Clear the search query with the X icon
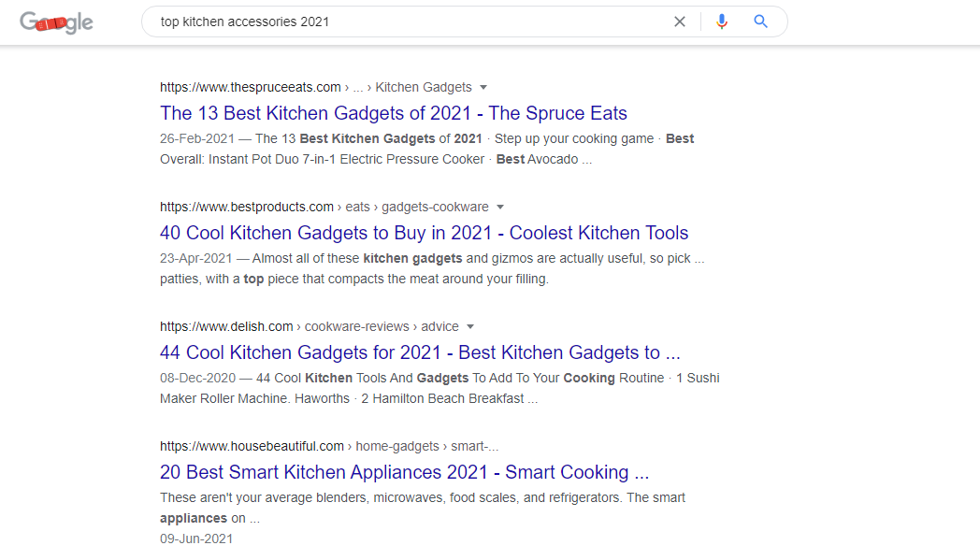This screenshot has width=980, height=560. click(x=680, y=22)
